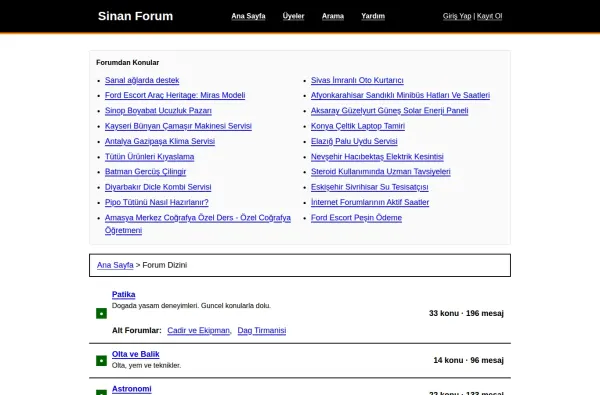600x395 pixels.
Task: Open Dag Tirmanisi subforum
Action: coord(262,330)
